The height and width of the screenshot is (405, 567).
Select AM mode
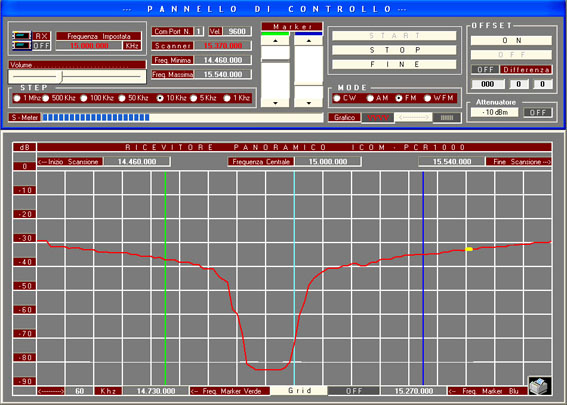click(370, 98)
